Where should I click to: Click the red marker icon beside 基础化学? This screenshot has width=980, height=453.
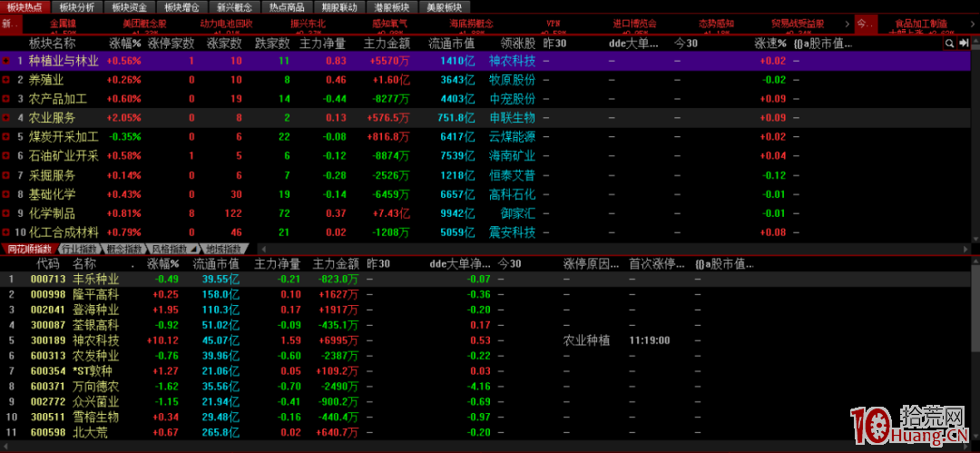[x=6, y=194]
